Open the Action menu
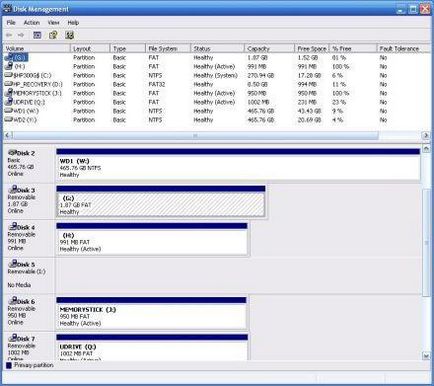This screenshot has width=434, height=386. tap(32, 23)
